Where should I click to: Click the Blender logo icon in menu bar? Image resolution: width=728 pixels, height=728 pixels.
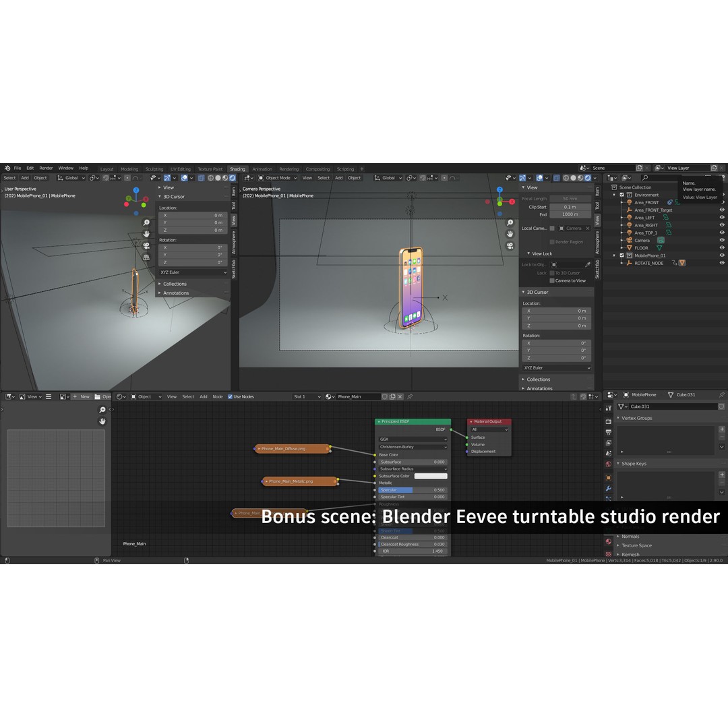pos(7,168)
